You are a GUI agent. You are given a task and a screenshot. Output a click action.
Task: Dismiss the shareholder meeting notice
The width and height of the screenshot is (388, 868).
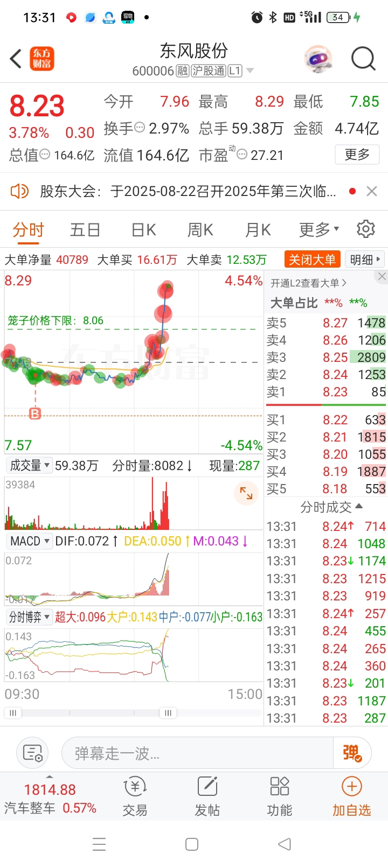[x=371, y=191]
